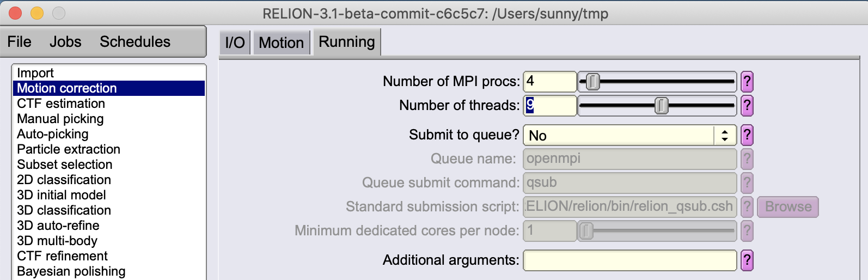Select Motion correction in the job list
This screenshot has width=868, height=280.
109,88
